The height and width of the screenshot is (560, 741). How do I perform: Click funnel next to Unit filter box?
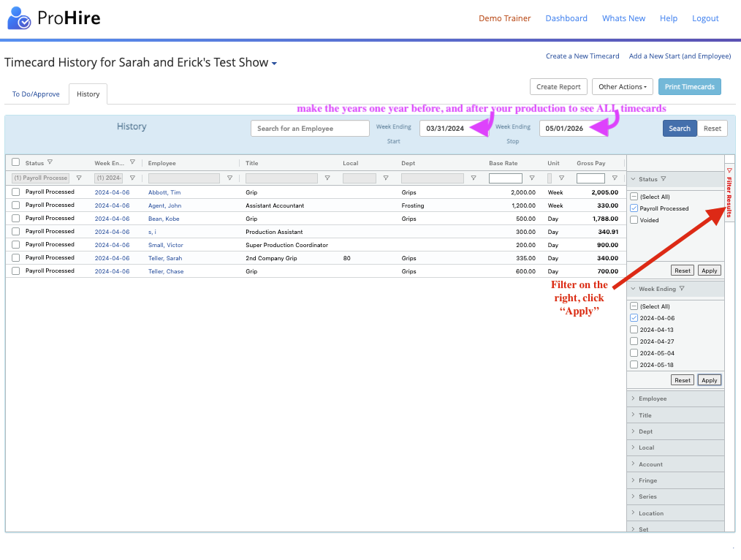pyautogui.click(x=561, y=178)
